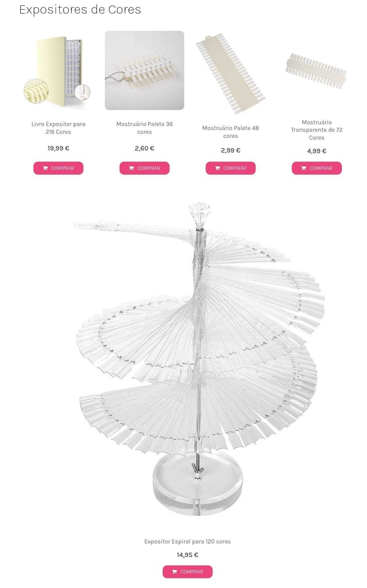The width and height of the screenshot is (367, 588).
Task: Click cart icon under Mostruário Transparente 72 Cores
Action: tap(304, 168)
